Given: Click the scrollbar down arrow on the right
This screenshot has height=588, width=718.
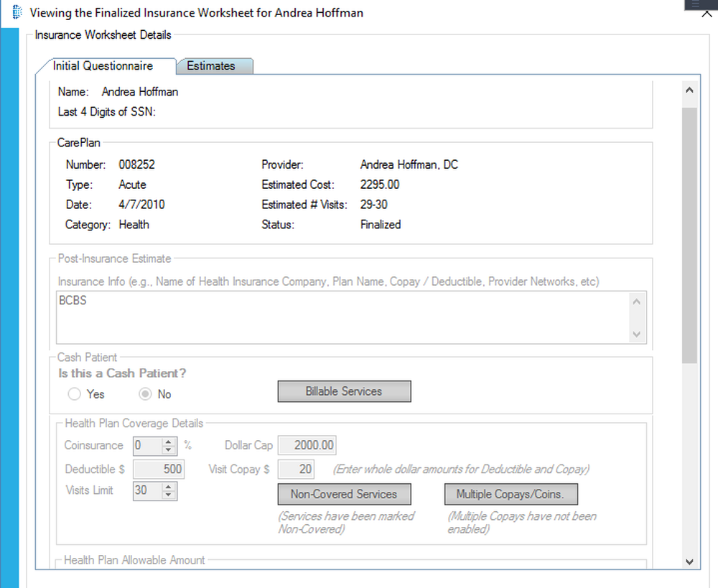Looking at the screenshot, I should pos(689,562).
